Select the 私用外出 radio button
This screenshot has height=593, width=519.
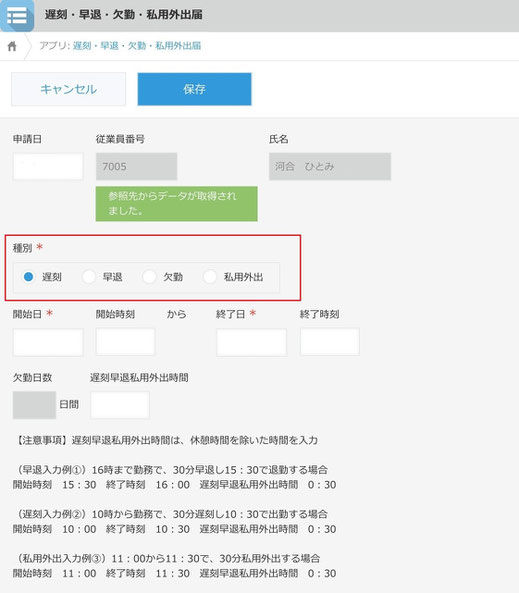(210, 277)
